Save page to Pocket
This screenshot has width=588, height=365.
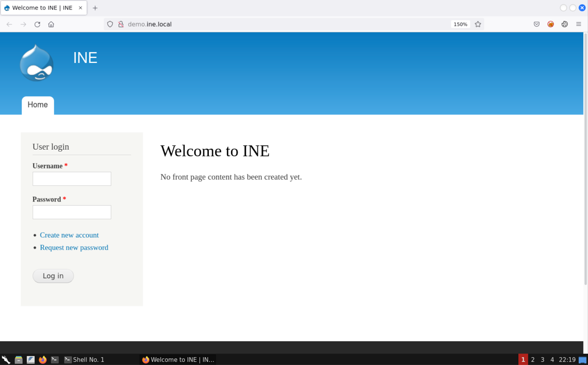(x=537, y=24)
